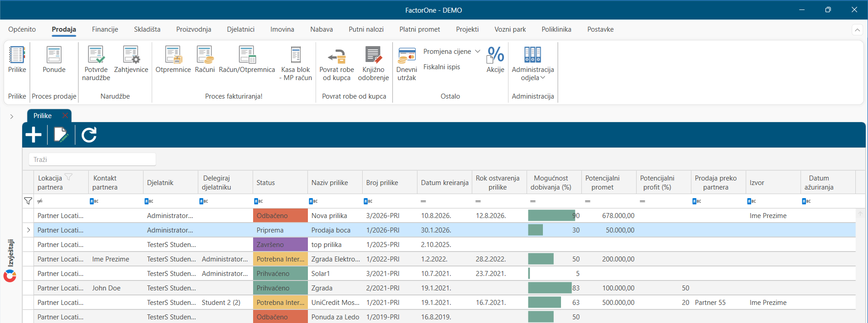Select the Solar1 opportunity cell
The image size is (868, 323).
[335, 274]
